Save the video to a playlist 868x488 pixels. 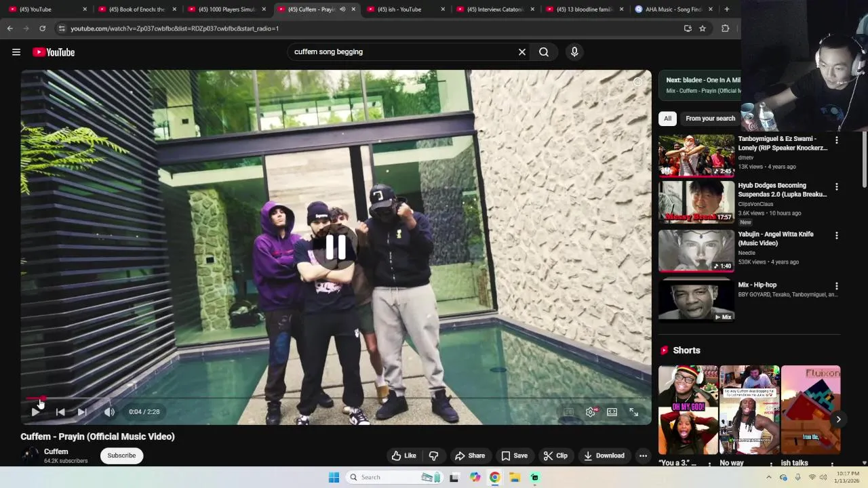(x=514, y=455)
